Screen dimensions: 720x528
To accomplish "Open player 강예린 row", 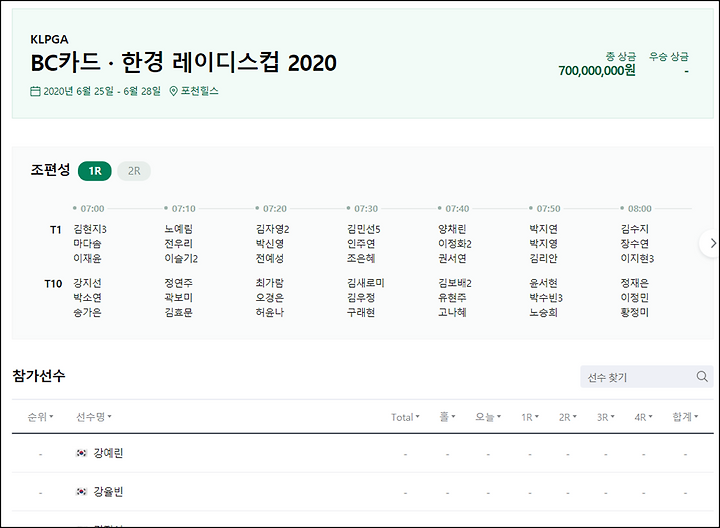I will tap(363, 453).
